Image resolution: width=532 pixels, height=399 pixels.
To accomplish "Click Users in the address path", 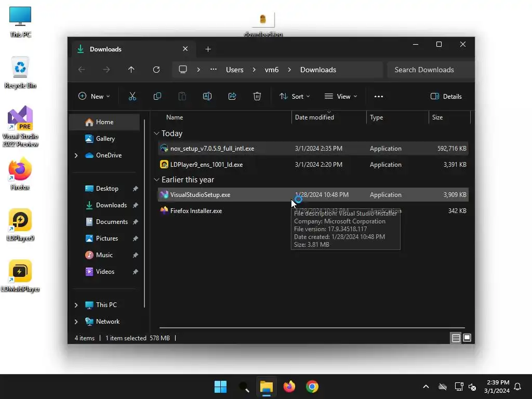I will (x=234, y=70).
